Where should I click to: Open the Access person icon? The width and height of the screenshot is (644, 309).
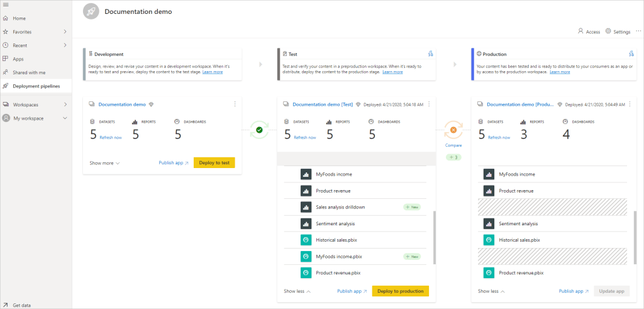[580, 31]
